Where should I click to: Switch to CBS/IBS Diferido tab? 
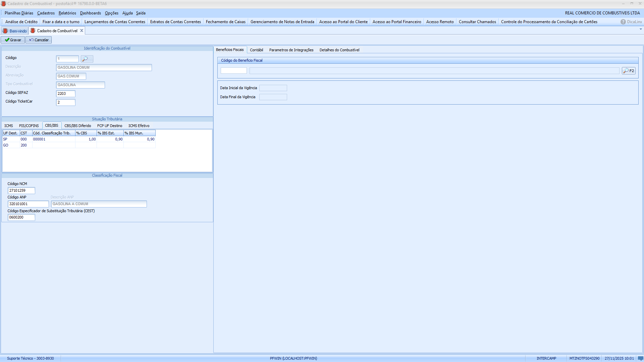77,126
